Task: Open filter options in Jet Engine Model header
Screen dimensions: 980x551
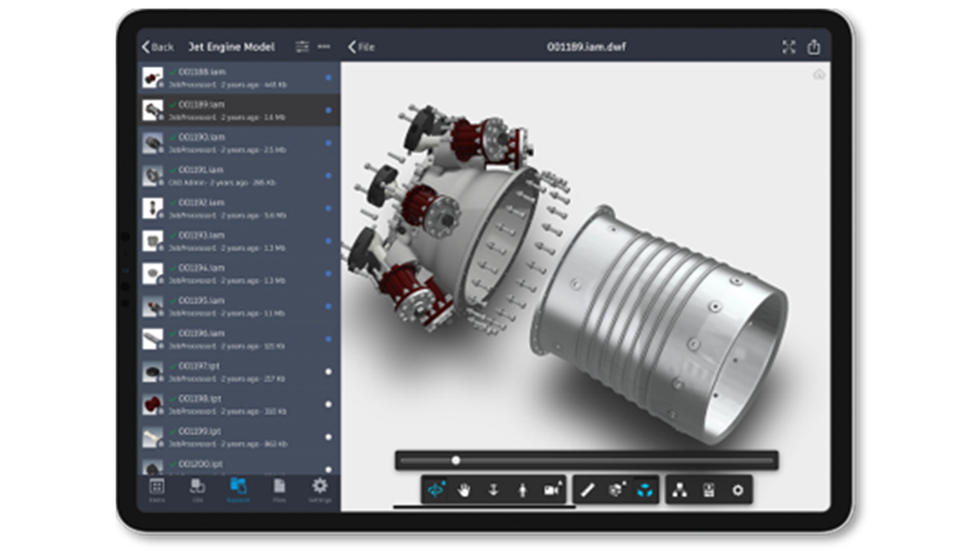Action: [302, 47]
